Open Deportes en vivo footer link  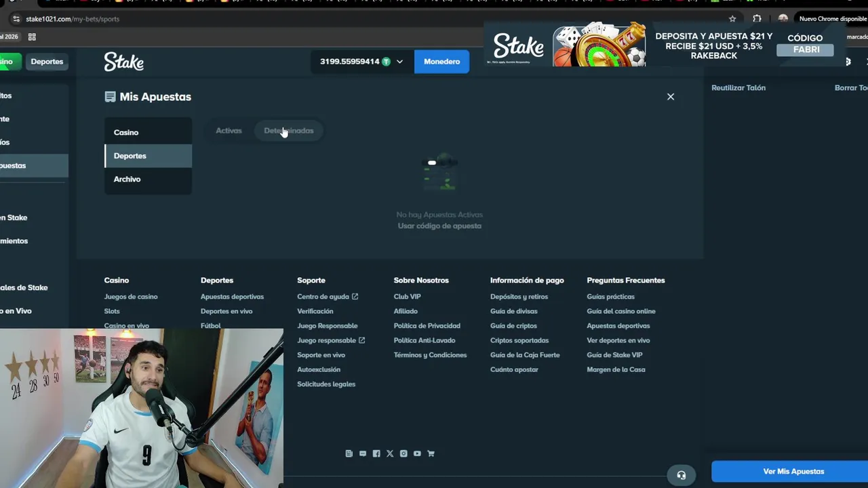click(226, 311)
